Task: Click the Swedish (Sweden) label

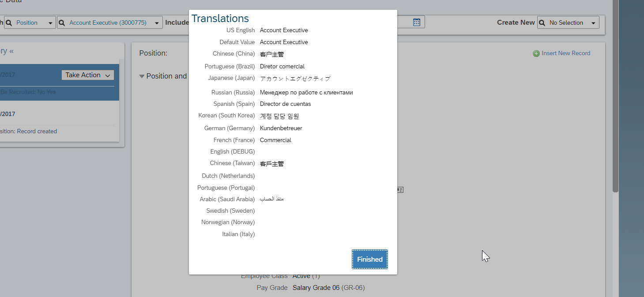Action: click(x=230, y=211)
